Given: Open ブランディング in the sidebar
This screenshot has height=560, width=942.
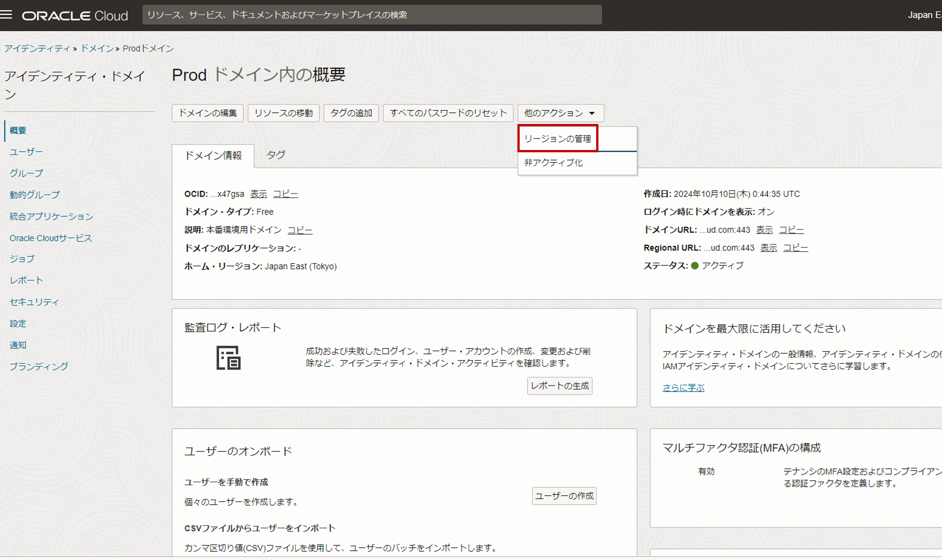Looking at the screenshot, I should pyautogui.click(x=39, y=366).
